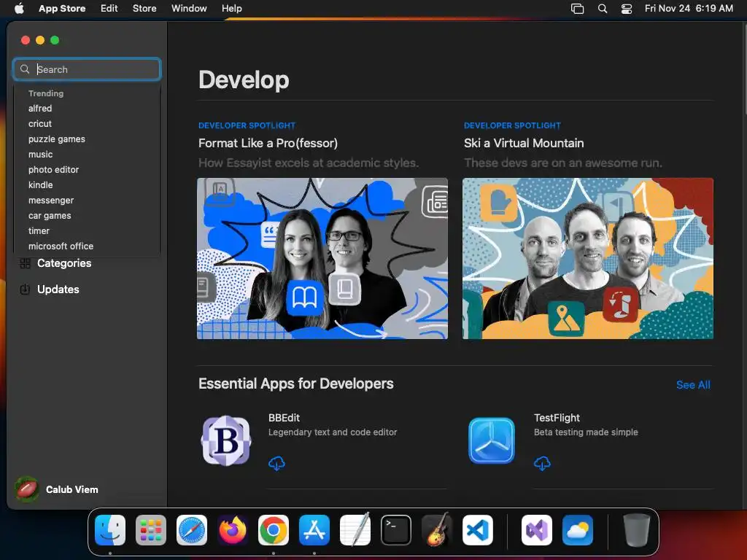
Task: Select Updates in the sidebar
Action: tap(58, 289)
